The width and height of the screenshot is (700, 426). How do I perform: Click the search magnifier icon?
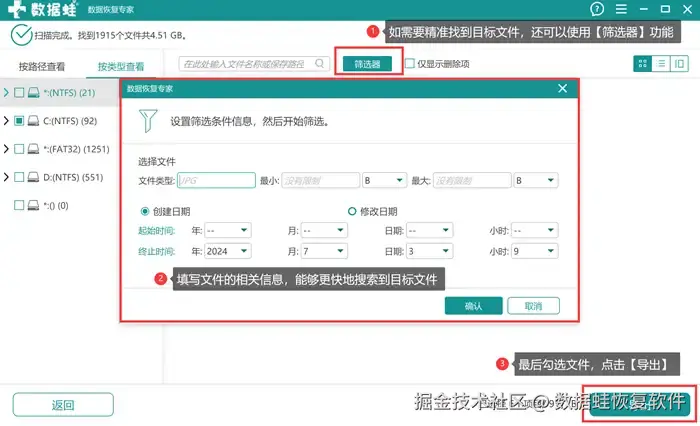320,63
